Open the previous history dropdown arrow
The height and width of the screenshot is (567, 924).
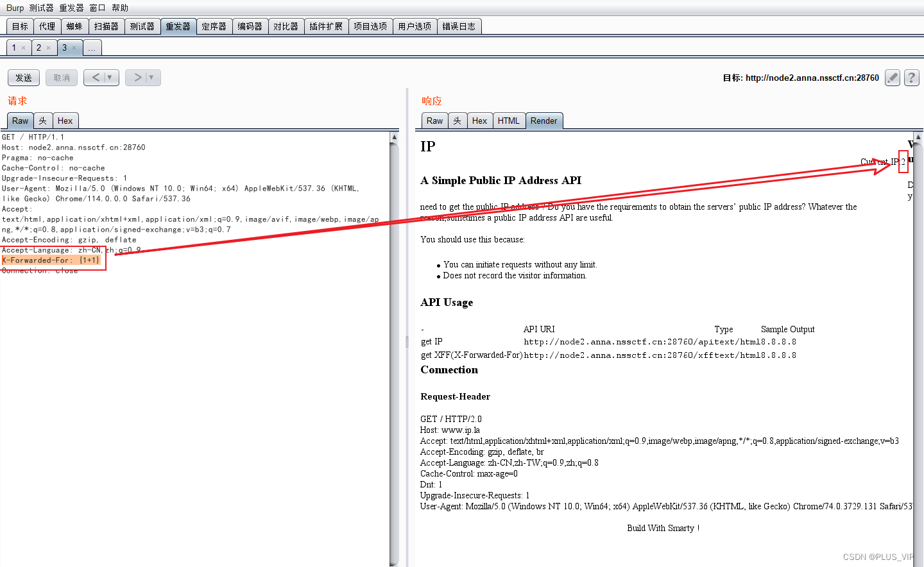tap(110, 78)
